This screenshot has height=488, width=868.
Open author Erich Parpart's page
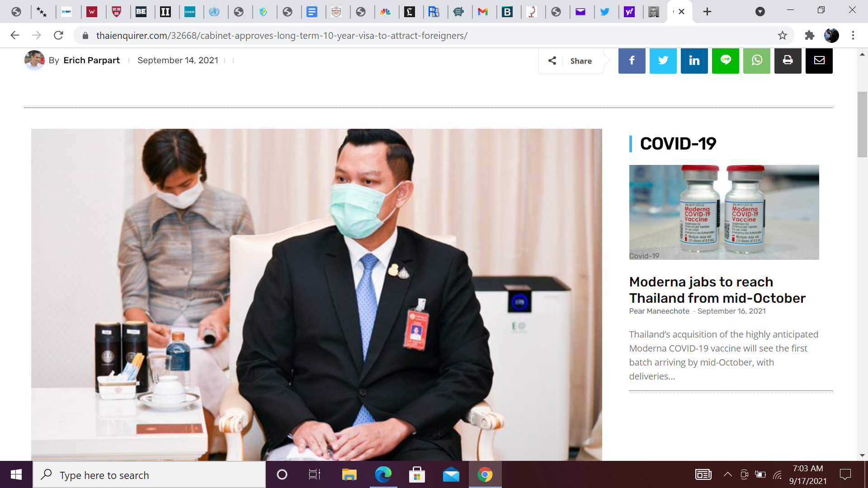point(91,60)
